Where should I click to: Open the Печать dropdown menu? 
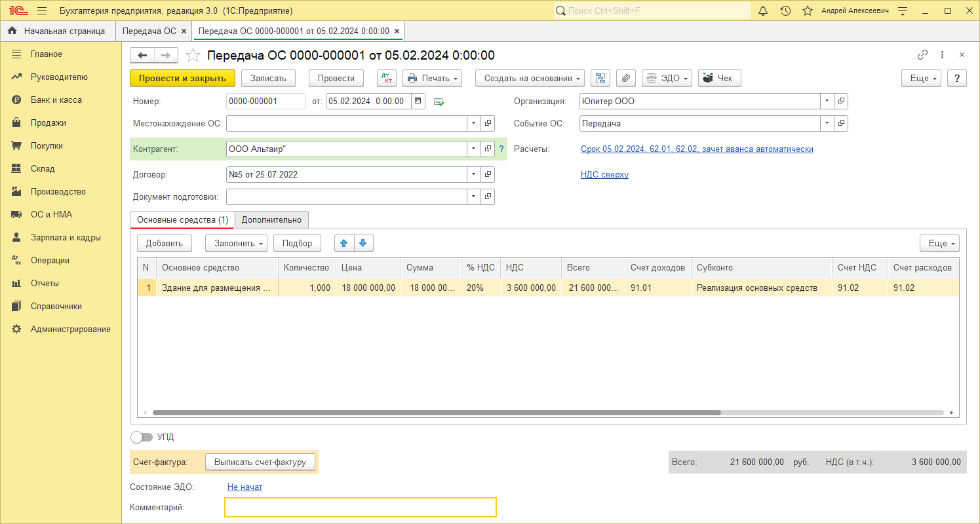click(432, 78)
